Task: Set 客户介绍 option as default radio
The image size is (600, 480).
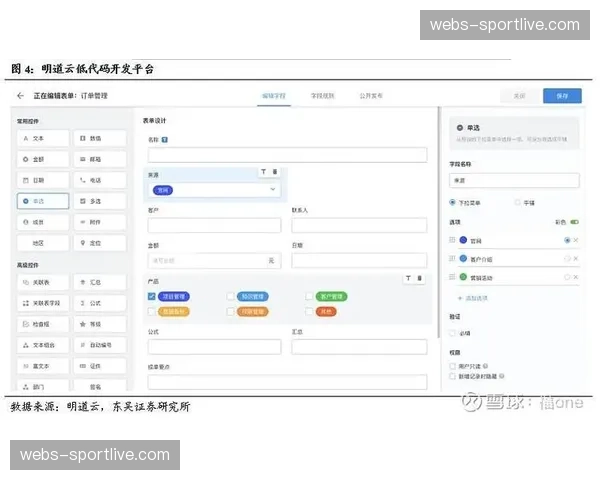Action: [x=567, y=258]
